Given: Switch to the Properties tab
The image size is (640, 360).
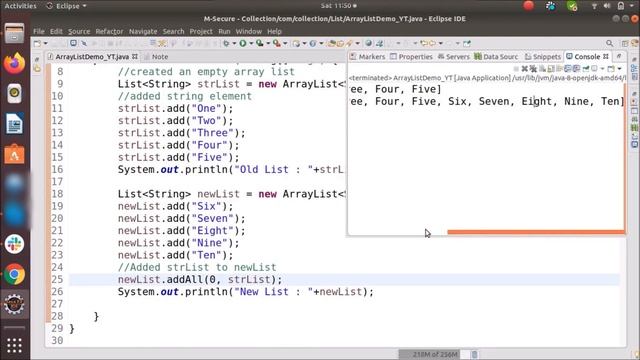Looking at the screenshot, I should coord(411,57).
